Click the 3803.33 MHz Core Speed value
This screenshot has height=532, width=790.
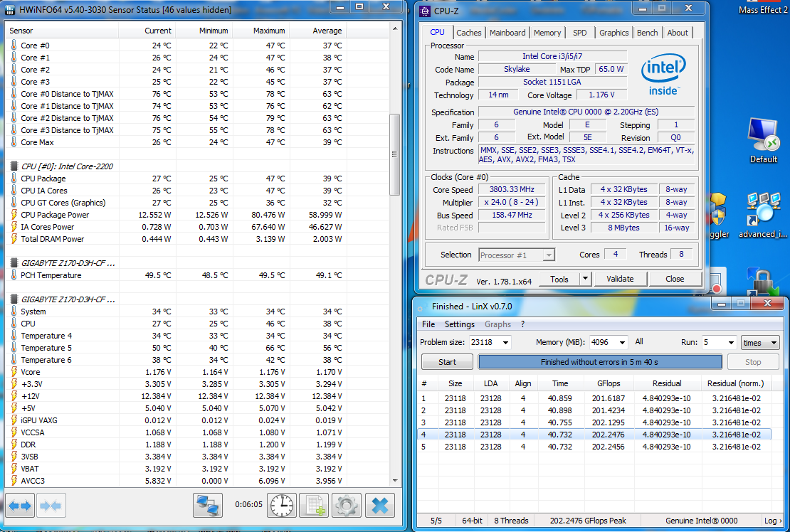(512, 190)
